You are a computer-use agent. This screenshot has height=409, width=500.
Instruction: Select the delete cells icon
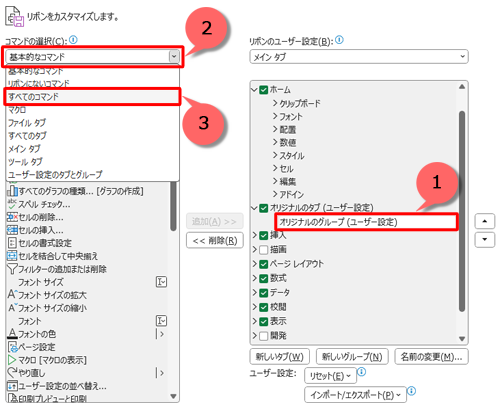pyautogui.click(x=12, y=217)
